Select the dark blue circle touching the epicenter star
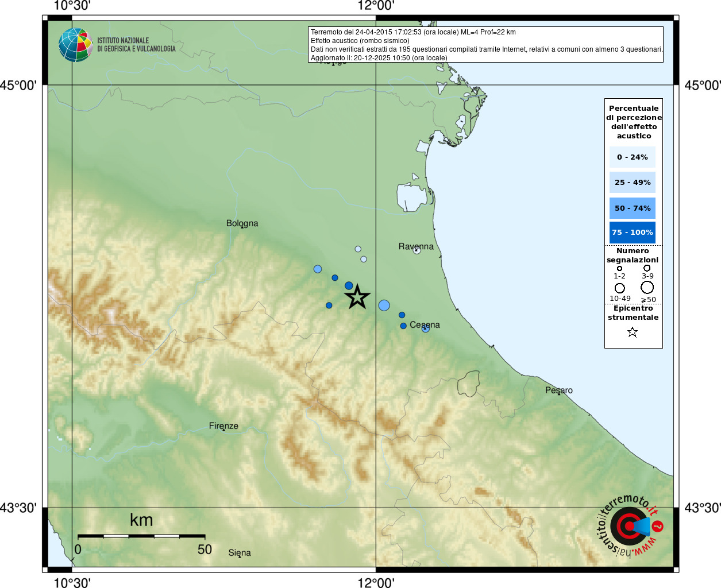 349,285
